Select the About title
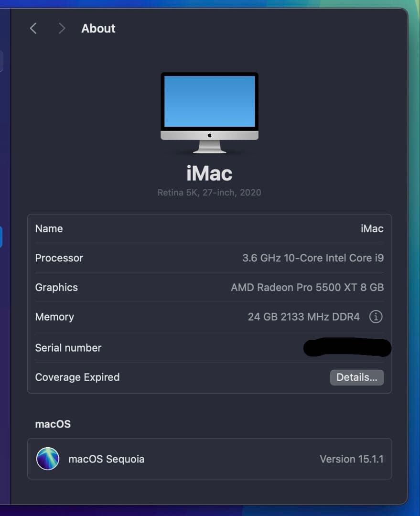Screen dimensions: 420x516 tap(98, 28)
